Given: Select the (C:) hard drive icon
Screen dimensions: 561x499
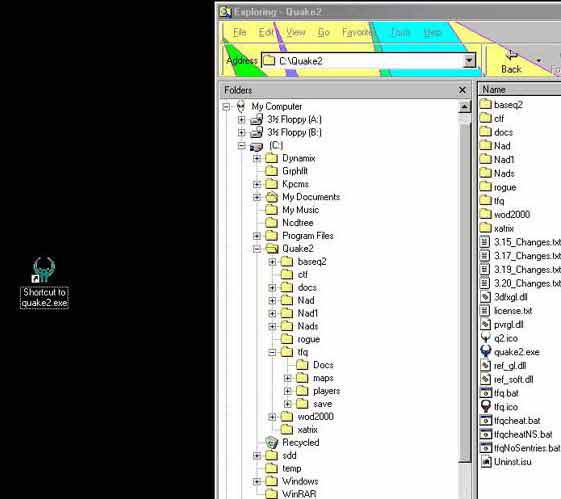Looking at the screenshot, I should pyautogui.click(x=256, y=146).
